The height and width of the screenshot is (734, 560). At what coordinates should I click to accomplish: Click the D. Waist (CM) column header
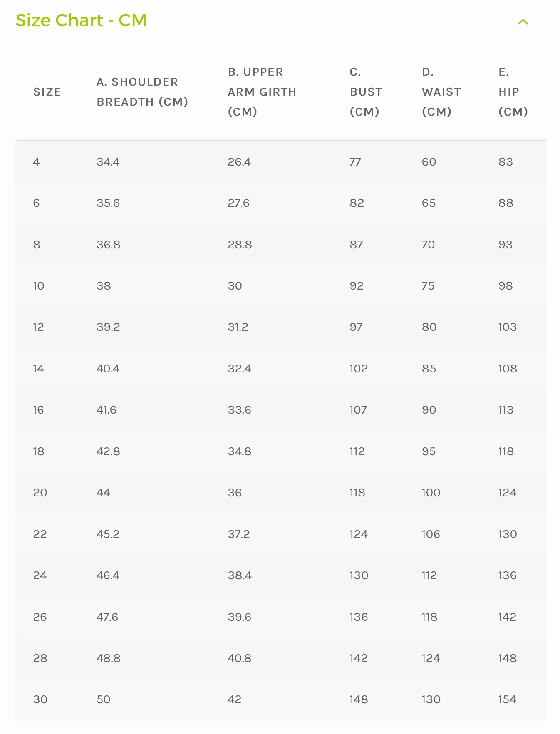441,92
